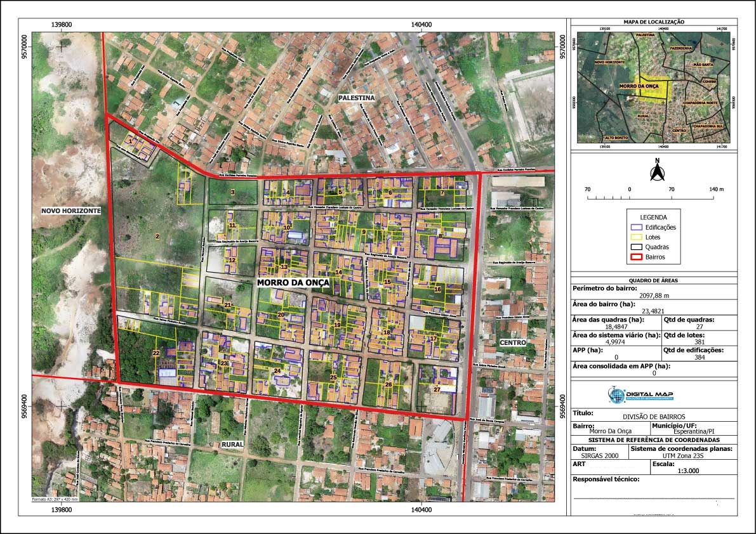The image size is (756, 534).
Task: Click the UTM Zona 23S value
Action: pyautogui.click(x=684, y=455)
